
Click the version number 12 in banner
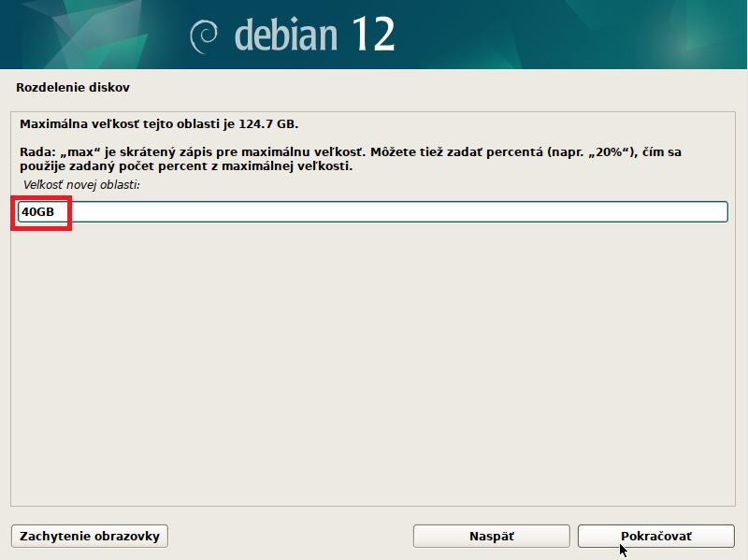coord(372,35)
